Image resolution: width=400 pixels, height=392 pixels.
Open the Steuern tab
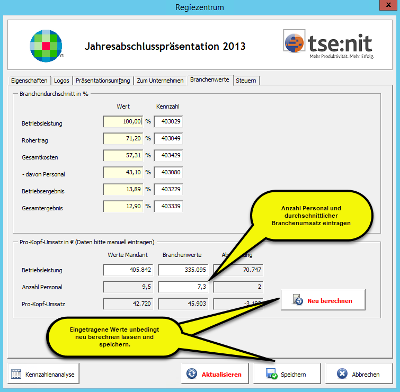(246, 80)
